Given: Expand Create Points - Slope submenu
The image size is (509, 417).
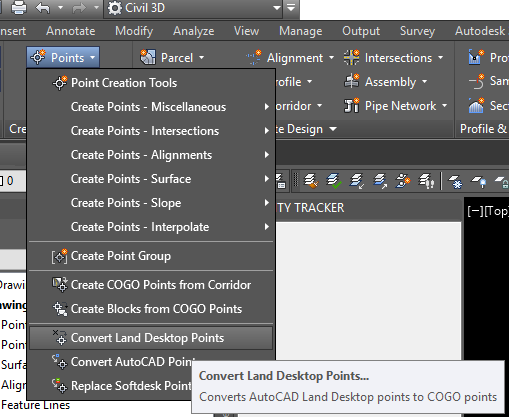Looking at the screenshot, I should (151, 203).
